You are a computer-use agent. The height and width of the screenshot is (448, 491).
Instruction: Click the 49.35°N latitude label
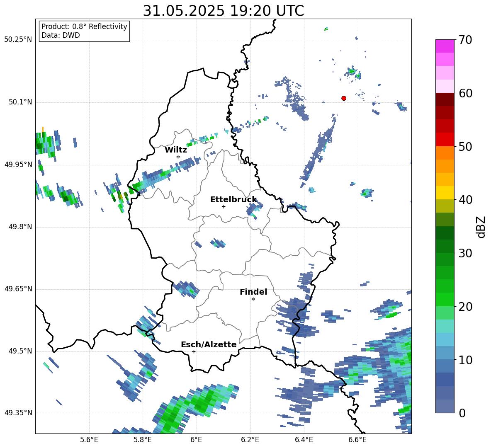coord(18,413)
